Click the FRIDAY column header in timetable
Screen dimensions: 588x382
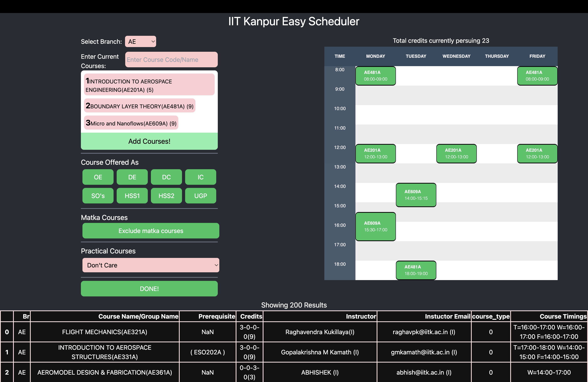point(537,56)
